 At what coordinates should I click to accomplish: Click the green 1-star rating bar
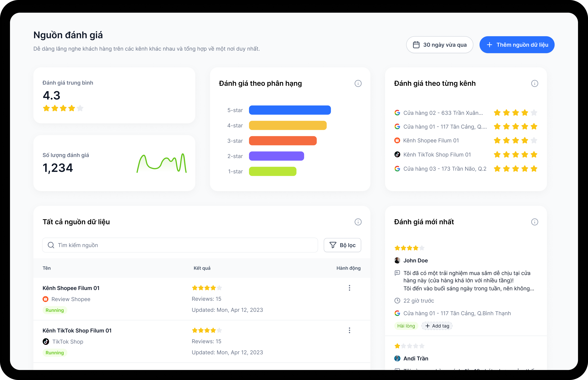coord(273,171)
